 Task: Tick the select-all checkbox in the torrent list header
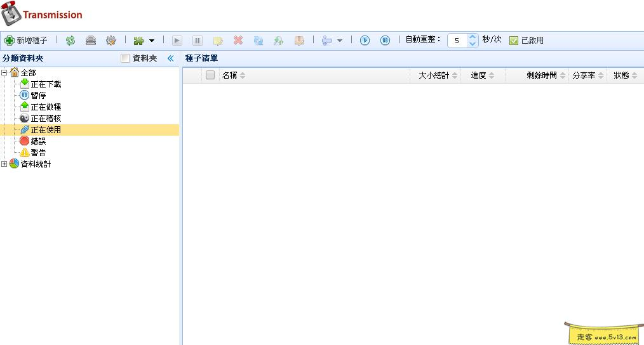(x=210, y=75)
